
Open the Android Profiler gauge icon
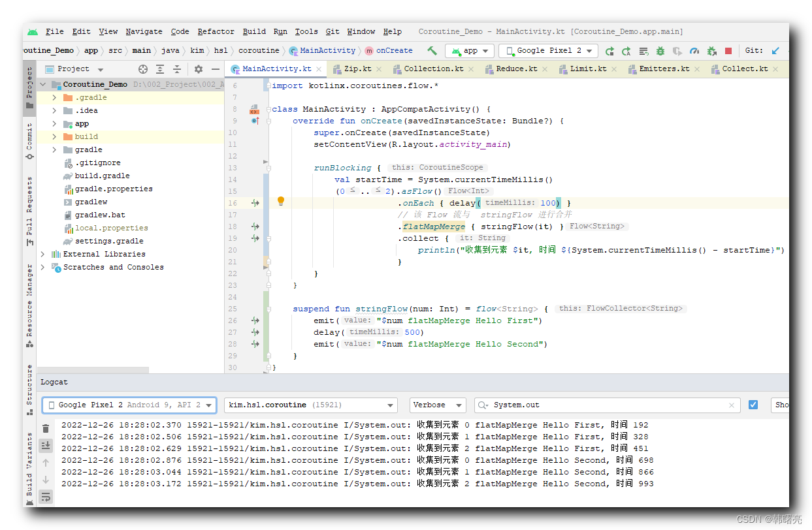694,50
